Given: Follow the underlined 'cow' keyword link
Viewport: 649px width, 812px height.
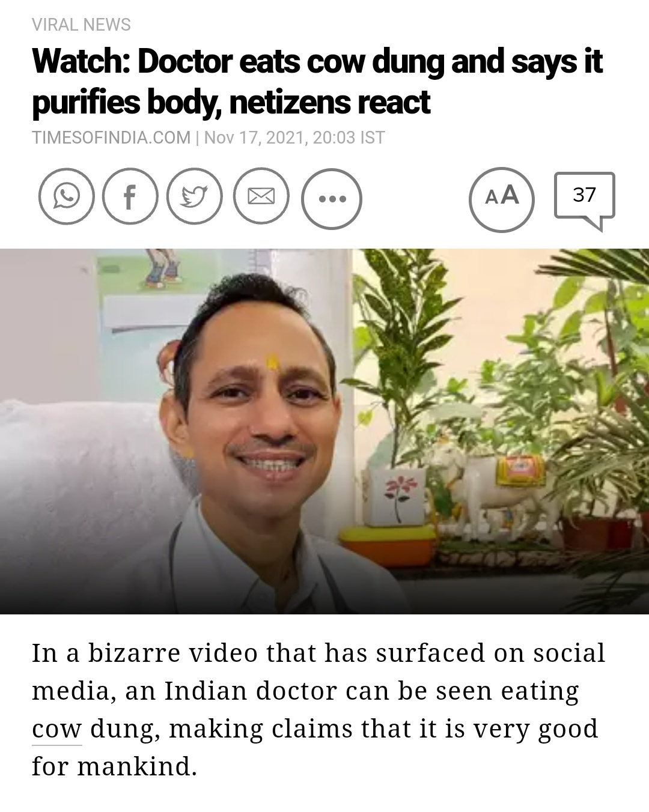Looking at the screenshot, I should 56,729.
